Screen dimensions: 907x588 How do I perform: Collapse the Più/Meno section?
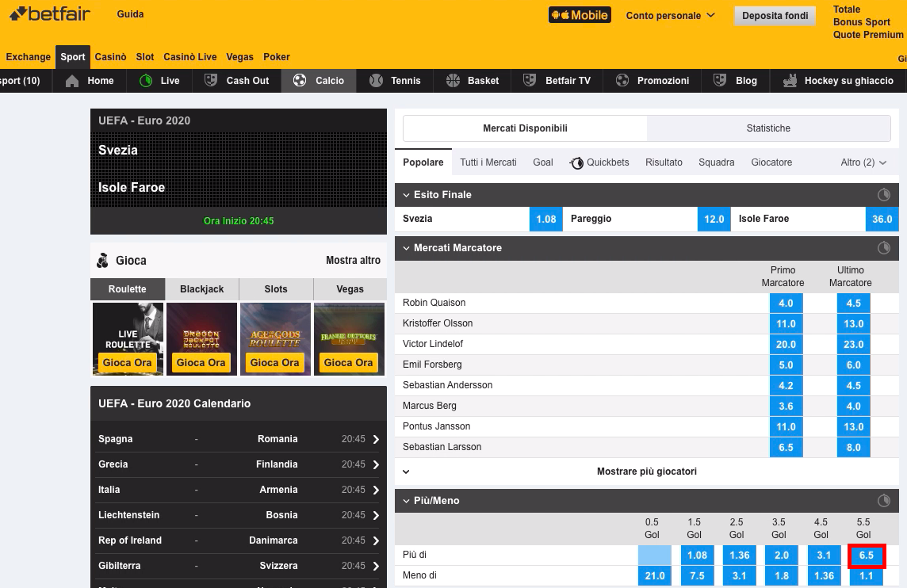pos(406,502)
